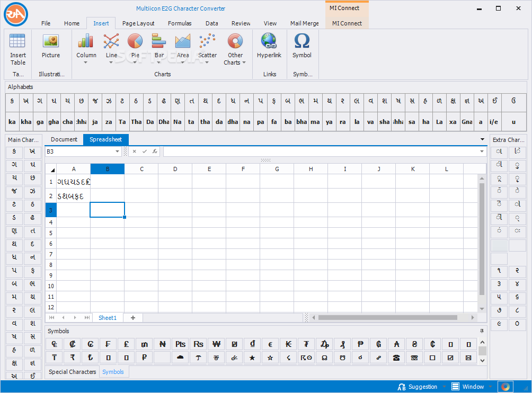Insert the Naira sign symbol
Viewport: 532px width, 393px height.
click(x=163, y=344)
